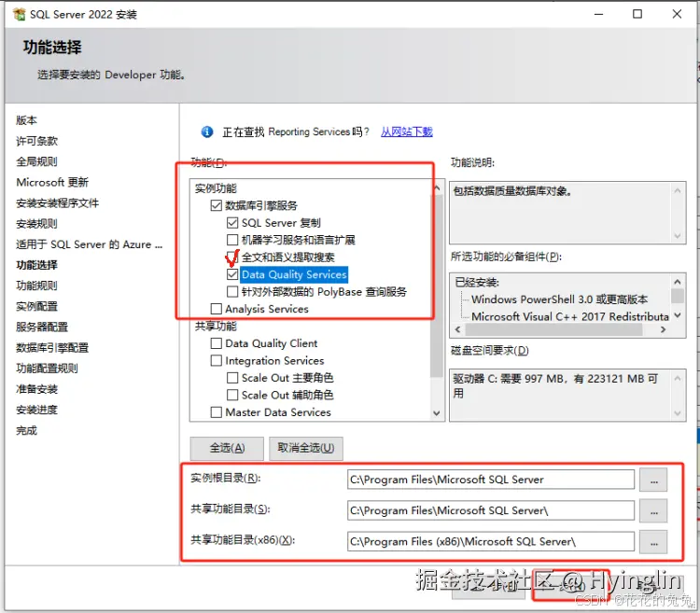Image resolution: width=700 pixels, height=613 pixels.
Task: Click the 已经安装 tree node
Action: (x=477, y=283)
